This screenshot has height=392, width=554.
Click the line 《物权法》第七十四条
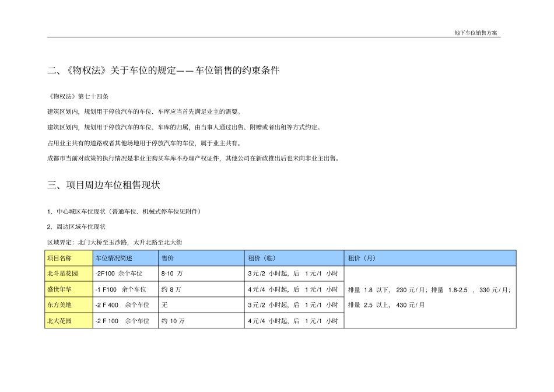tap(78, 96)
